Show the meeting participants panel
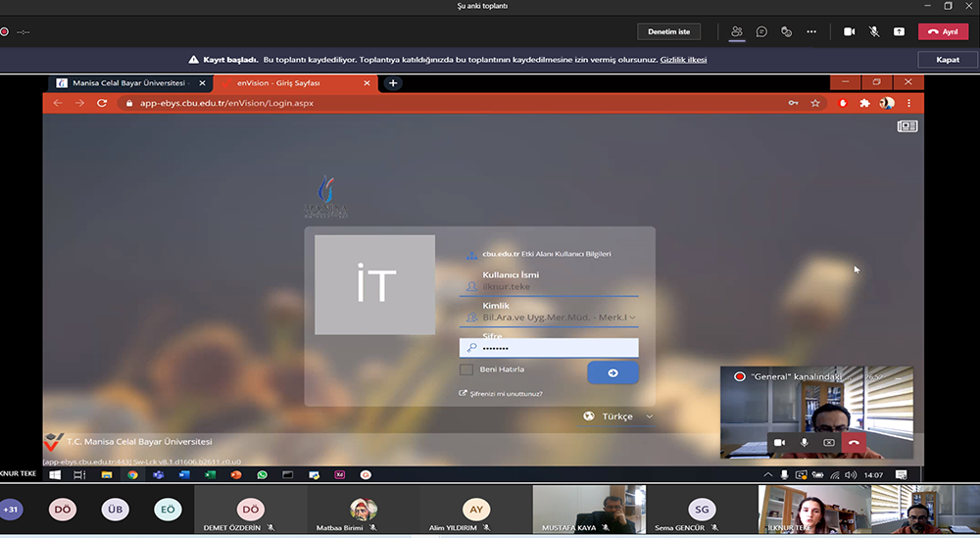Screen dimensions: 980x538 (x=736, y=31)
